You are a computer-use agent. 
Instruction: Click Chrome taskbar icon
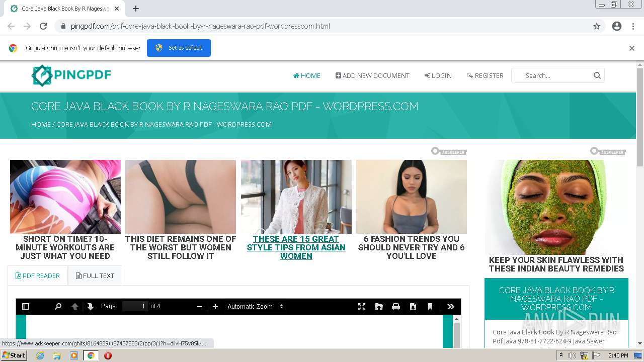point(91,355)
